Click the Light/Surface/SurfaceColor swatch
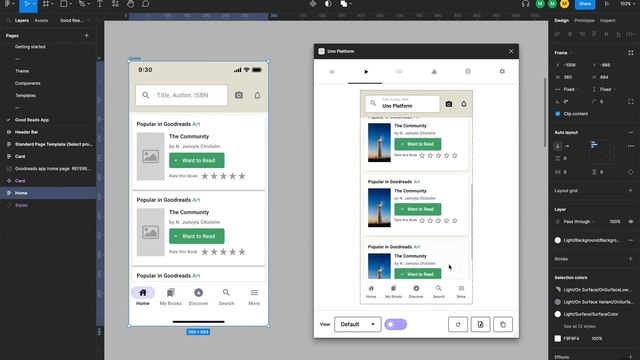 click(558, 314)
